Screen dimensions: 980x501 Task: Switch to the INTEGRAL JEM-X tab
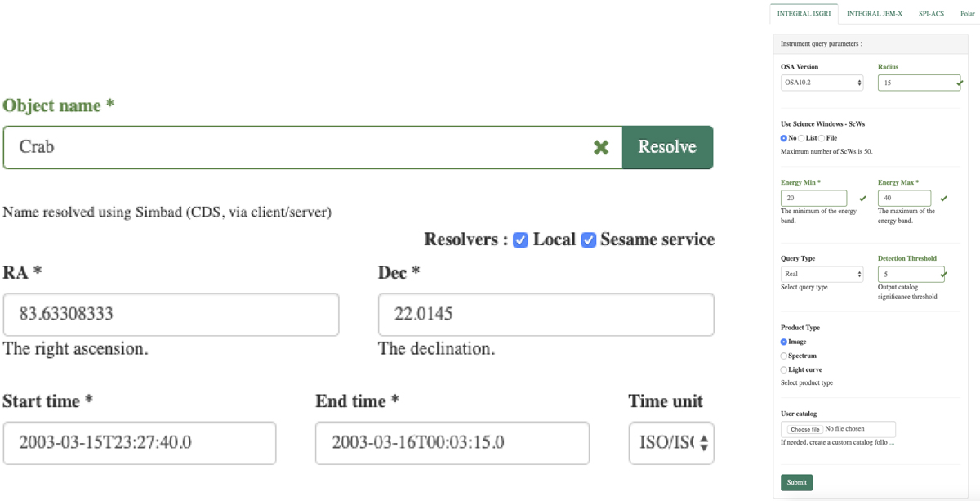(874, 14)
